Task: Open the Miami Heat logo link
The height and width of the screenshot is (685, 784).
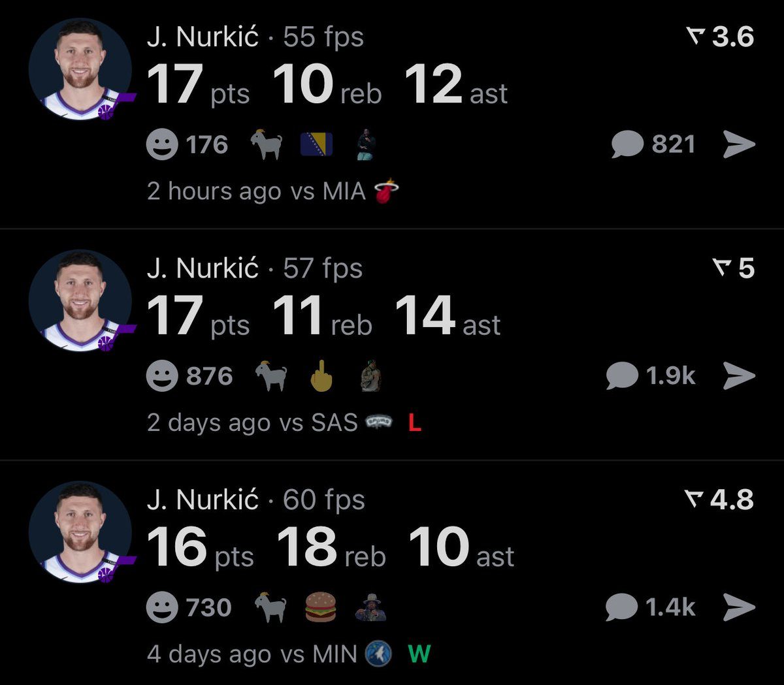Action: pos(386,191)
